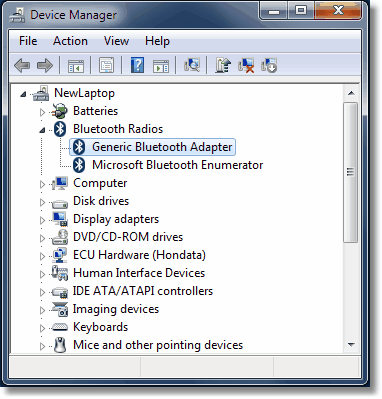Open the View menu
This screenshot has height=399, width=382.
click(116, 41)
